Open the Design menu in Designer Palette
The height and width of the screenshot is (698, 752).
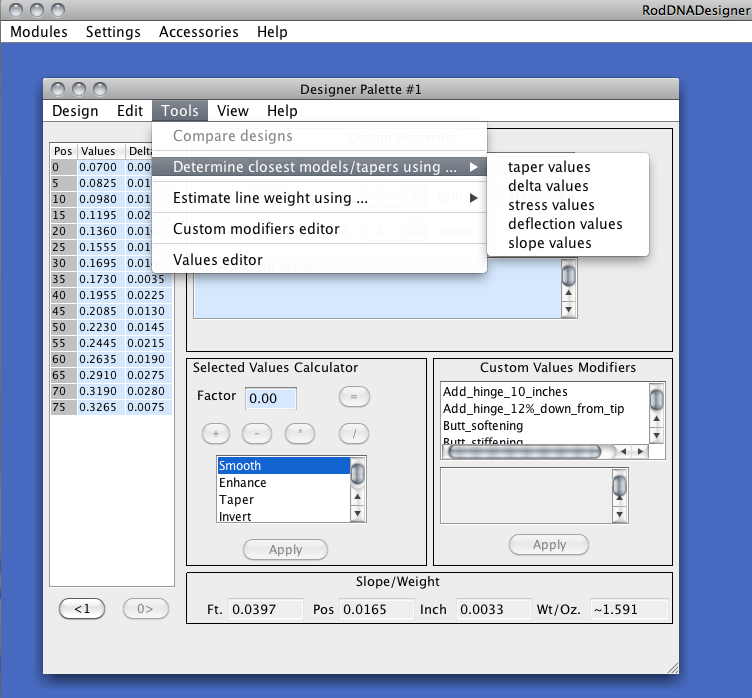tap(75, 111)
